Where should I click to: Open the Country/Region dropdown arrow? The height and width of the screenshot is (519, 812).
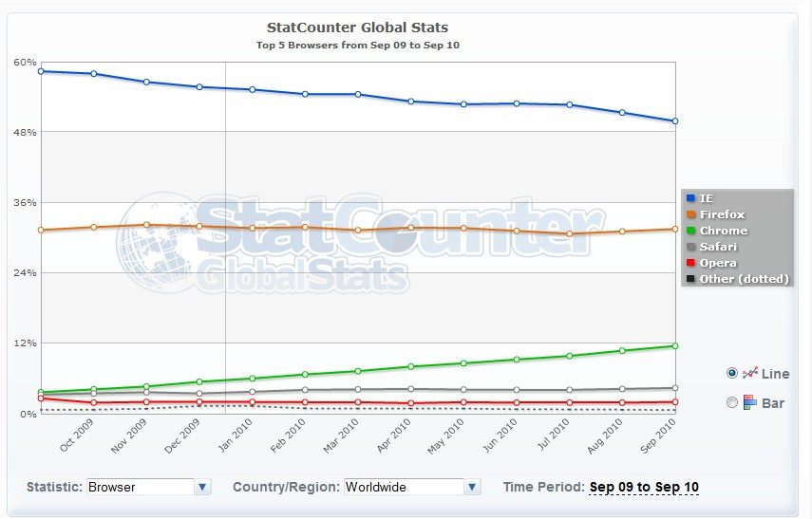472,487
